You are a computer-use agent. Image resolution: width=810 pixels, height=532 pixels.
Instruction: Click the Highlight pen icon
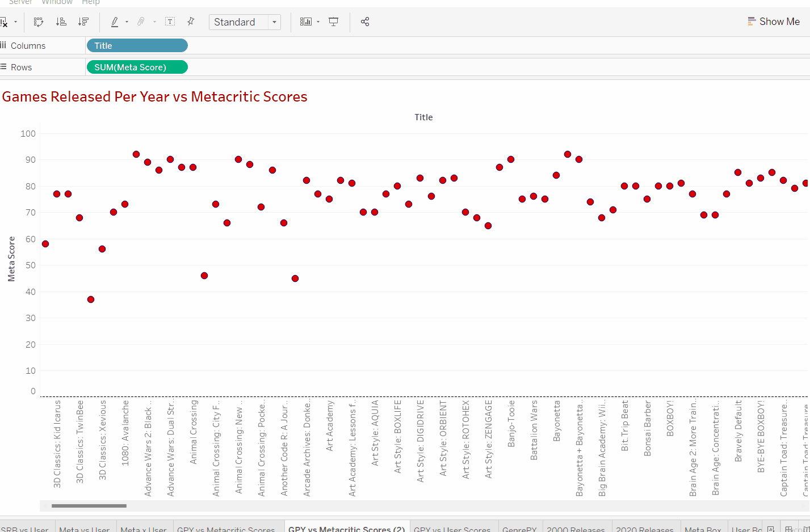pyautogui.click(x=115, y=22)
